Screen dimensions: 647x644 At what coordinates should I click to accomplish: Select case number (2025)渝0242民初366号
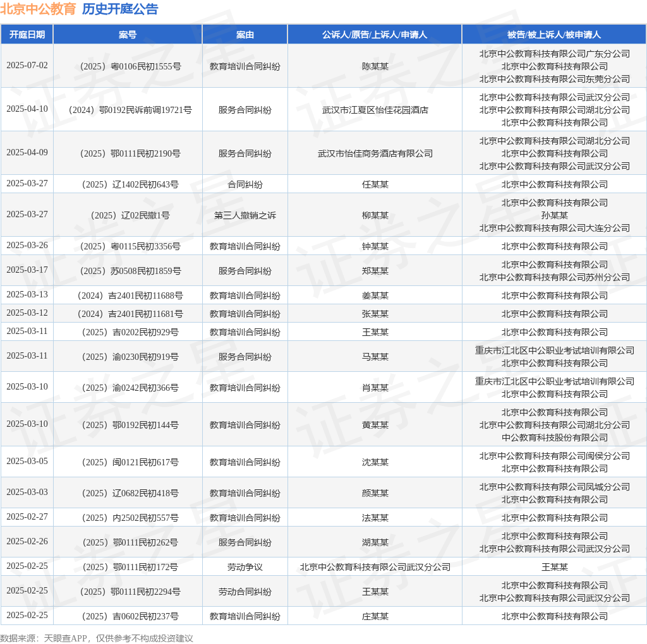130,388
